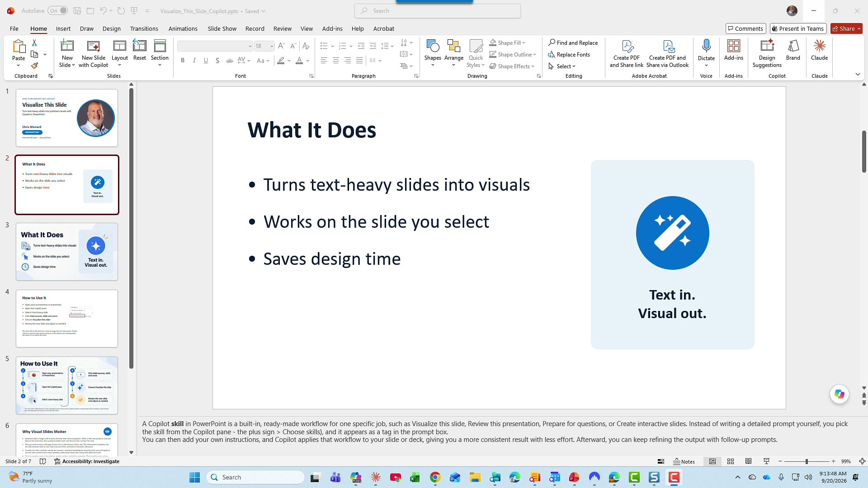Click the Format Painter brush icon
The width and height of the screenshot is (868, 488).
(x=34, y=66)
